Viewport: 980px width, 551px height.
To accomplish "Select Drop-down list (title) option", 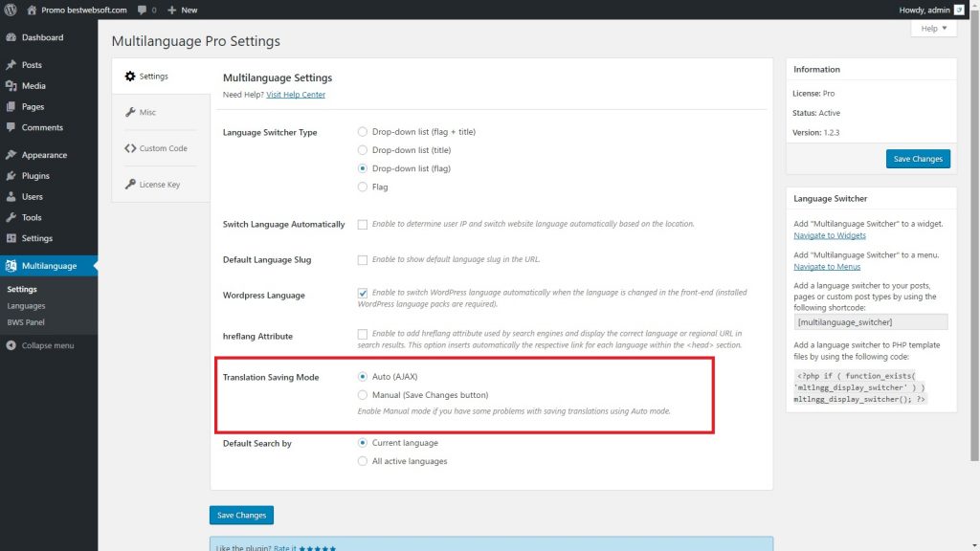I will point(363,150).
